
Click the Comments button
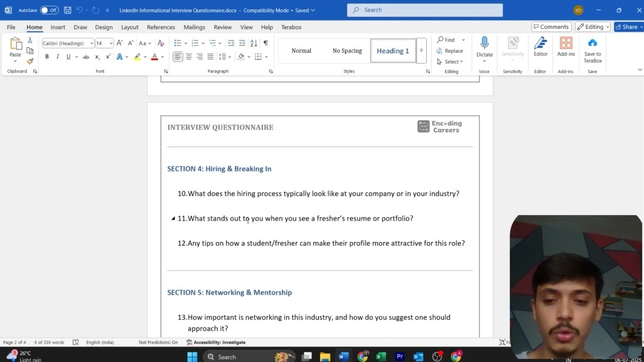tap(551, 27)
